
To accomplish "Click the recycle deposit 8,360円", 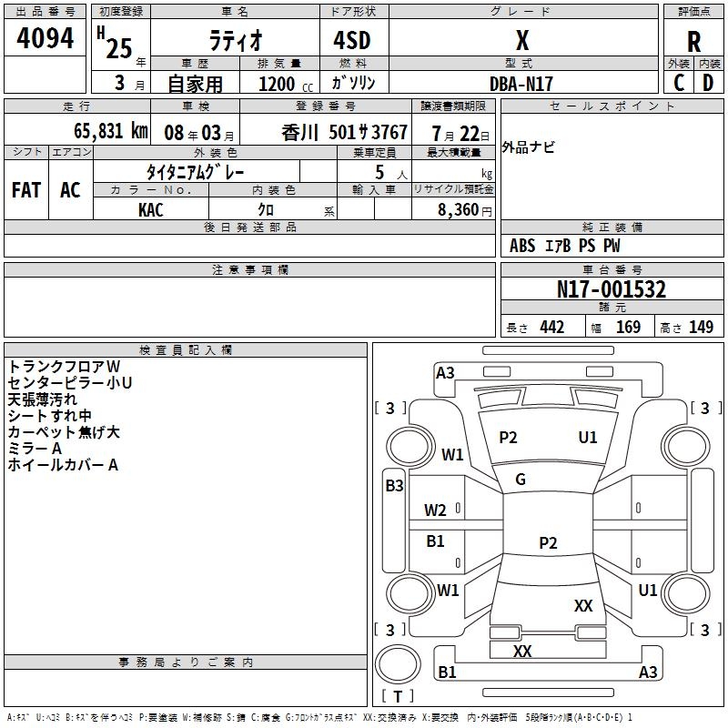I will tap(465, 210).
